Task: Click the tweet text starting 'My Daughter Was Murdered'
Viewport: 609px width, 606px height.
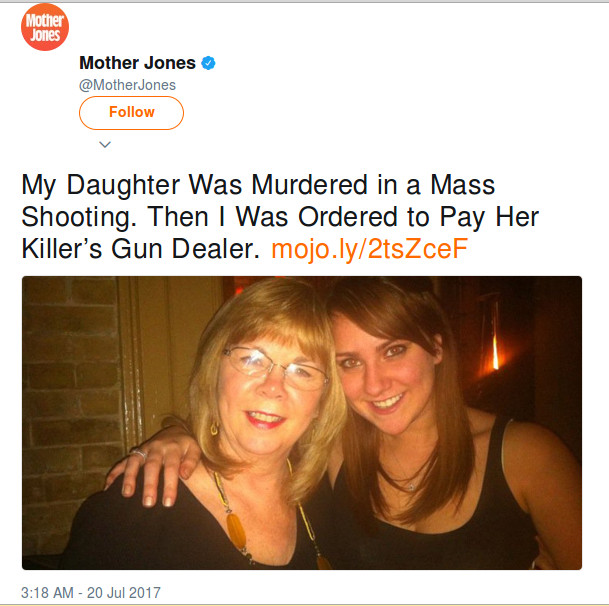Action: click(x=280, y=217)
